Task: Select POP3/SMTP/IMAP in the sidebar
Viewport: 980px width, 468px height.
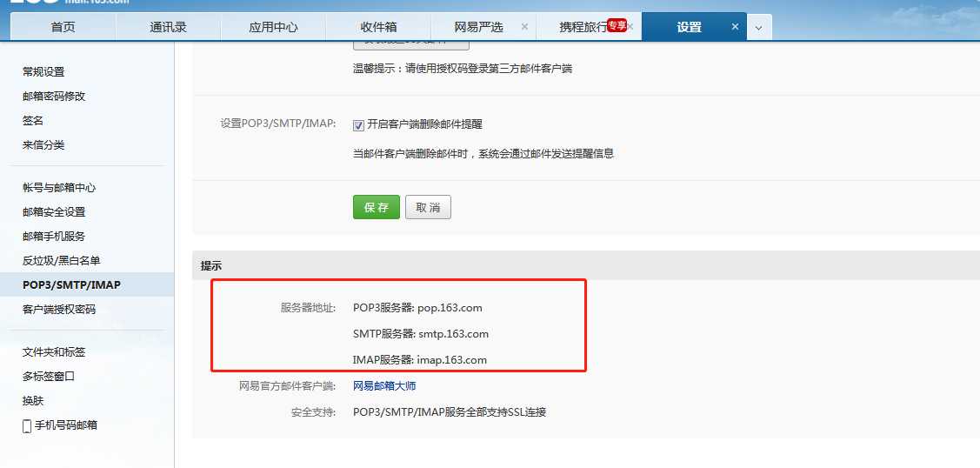Action: pos(71,285)
